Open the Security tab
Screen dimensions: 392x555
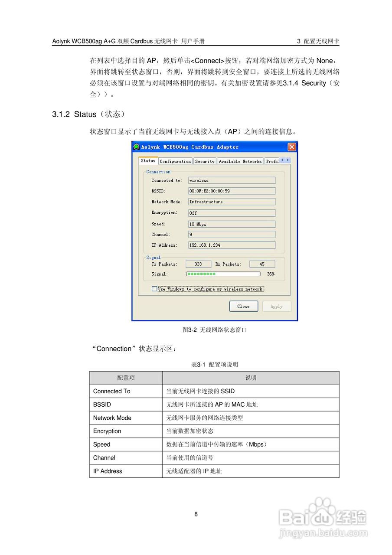(x=205, y=161)
